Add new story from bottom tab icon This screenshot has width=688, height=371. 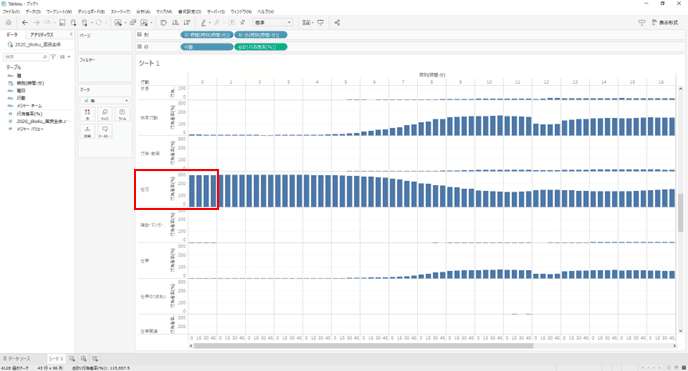click(x=95, y=359)
